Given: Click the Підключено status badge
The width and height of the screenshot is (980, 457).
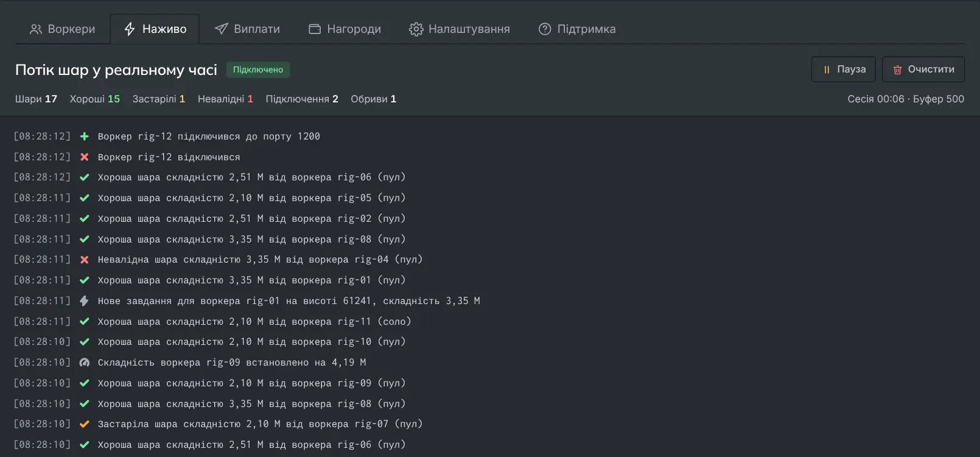Looking at the screenshot, I should 258,69.
